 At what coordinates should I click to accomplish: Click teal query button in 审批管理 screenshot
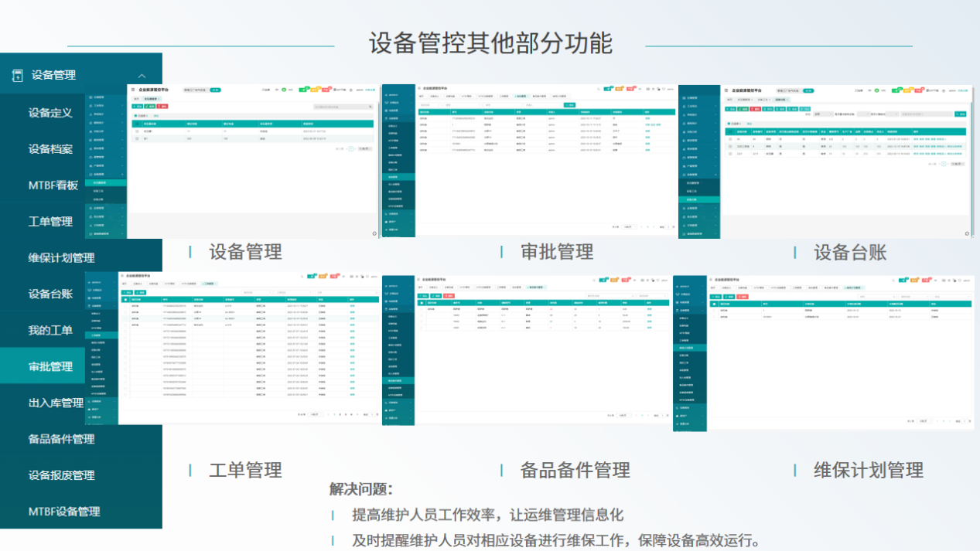[571, 104]
